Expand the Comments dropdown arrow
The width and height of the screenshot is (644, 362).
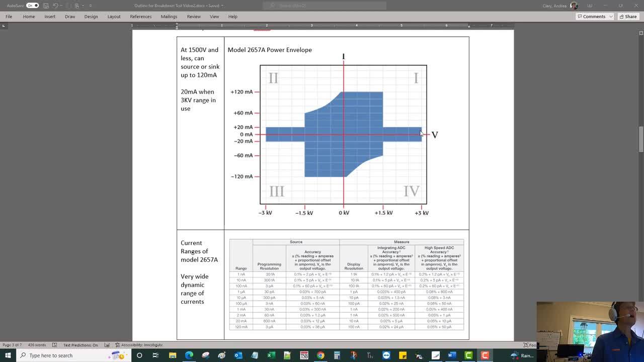611,17
